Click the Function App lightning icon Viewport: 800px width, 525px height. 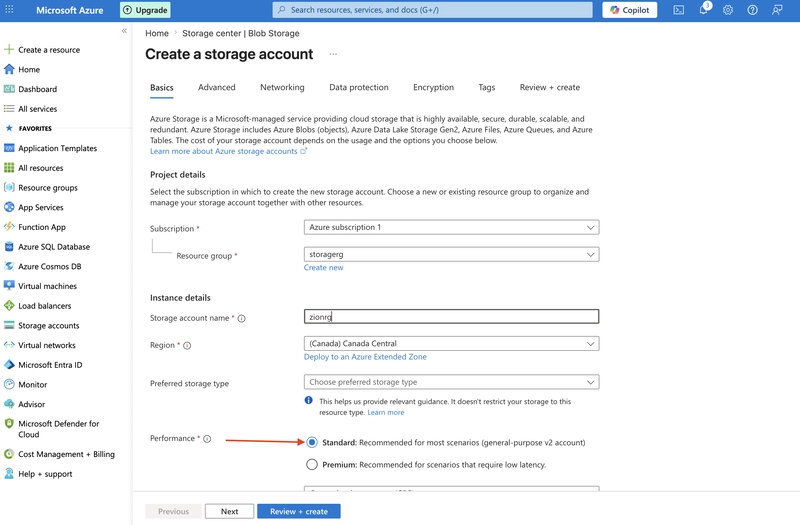click(x=9, y=227)
